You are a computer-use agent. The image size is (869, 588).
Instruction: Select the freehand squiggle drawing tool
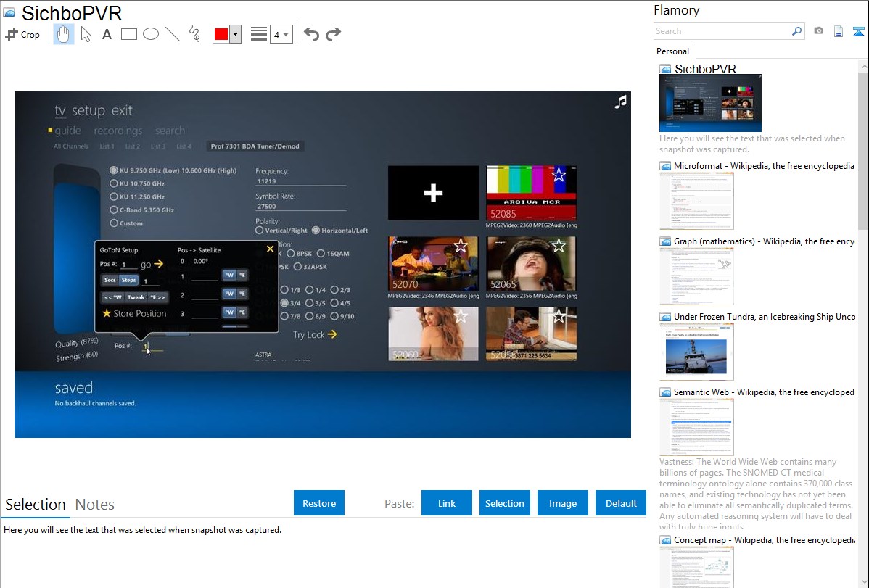tap(194, 34)
